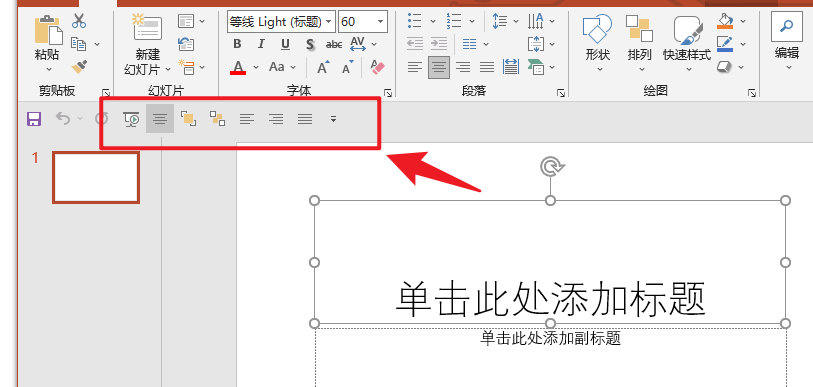The image size is (813, 387).
Task: Apply distributed alignment in paragraph group
Action: tap(511, 67)
